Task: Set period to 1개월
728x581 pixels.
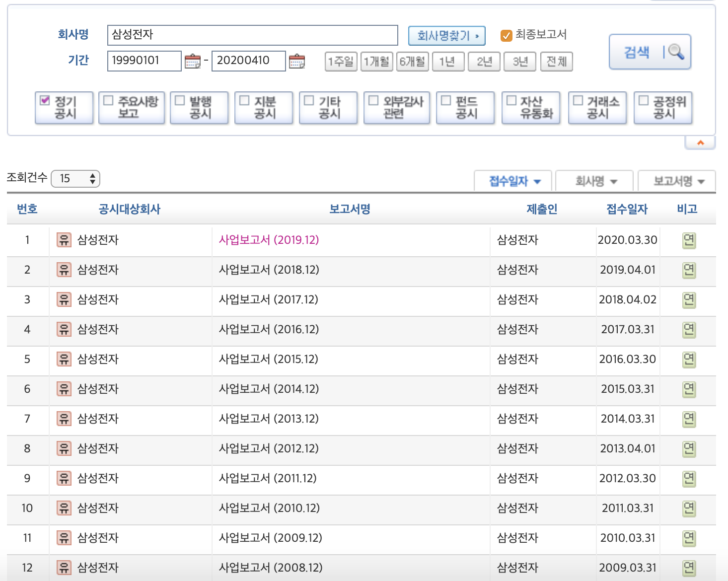Action: (377, 62)
